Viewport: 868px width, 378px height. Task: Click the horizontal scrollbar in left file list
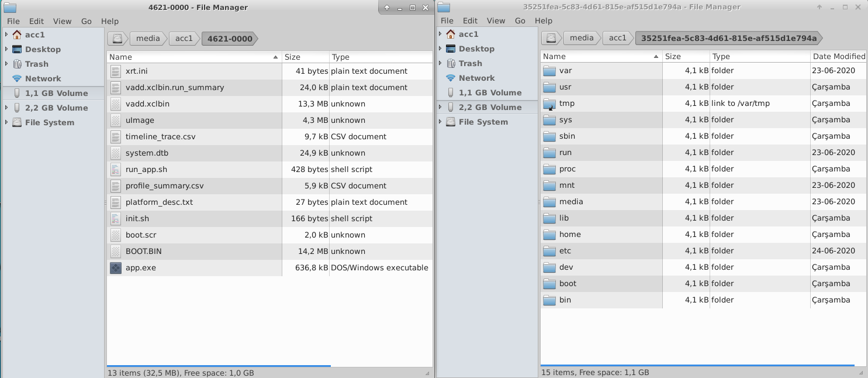click(x=219, y=366)
